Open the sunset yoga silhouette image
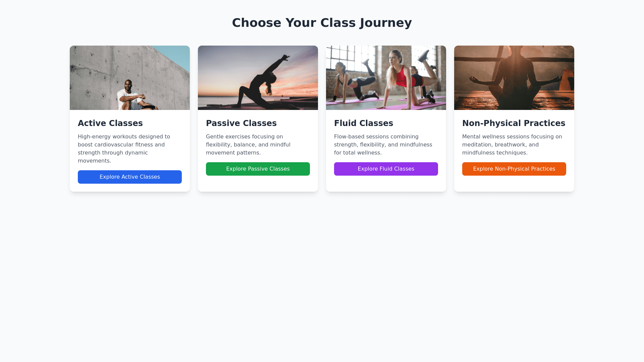Screen dimensions: 644x362 pos(258,78)
